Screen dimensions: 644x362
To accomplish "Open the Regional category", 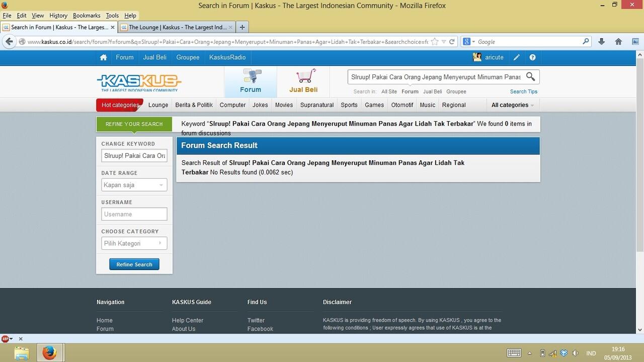I will coord(454,105).
